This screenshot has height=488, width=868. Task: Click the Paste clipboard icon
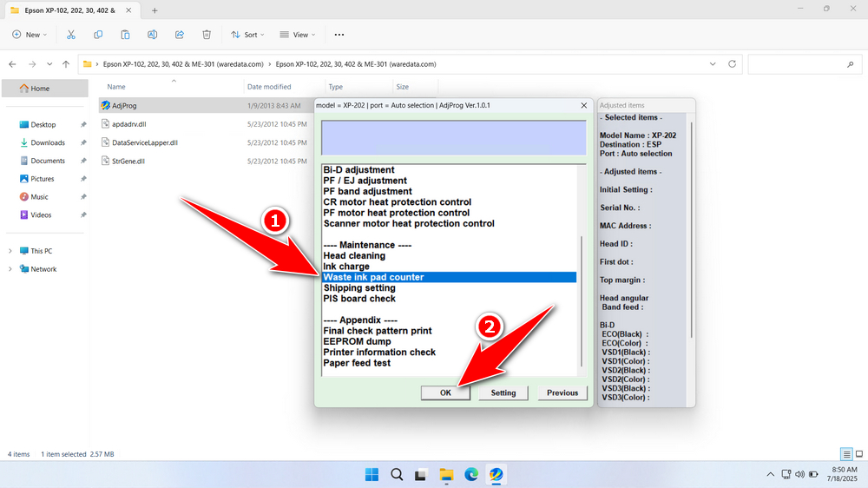pos(125,35)
